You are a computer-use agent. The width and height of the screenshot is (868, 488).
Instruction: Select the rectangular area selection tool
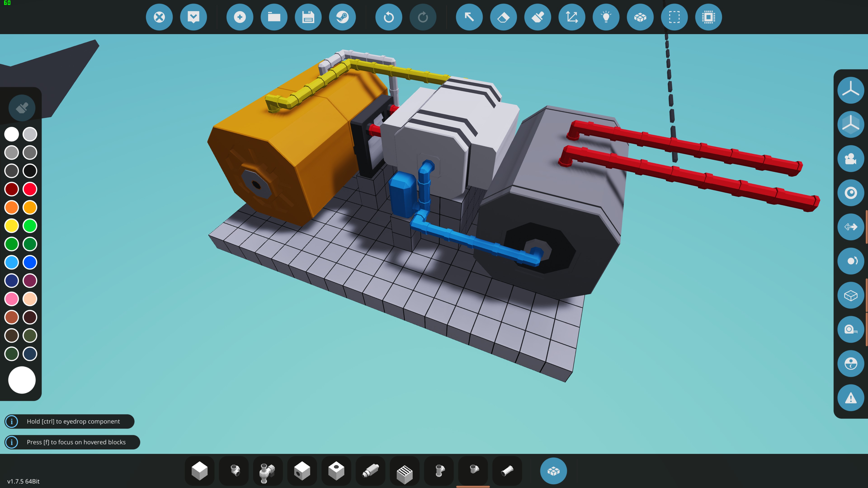click(674, 17)
